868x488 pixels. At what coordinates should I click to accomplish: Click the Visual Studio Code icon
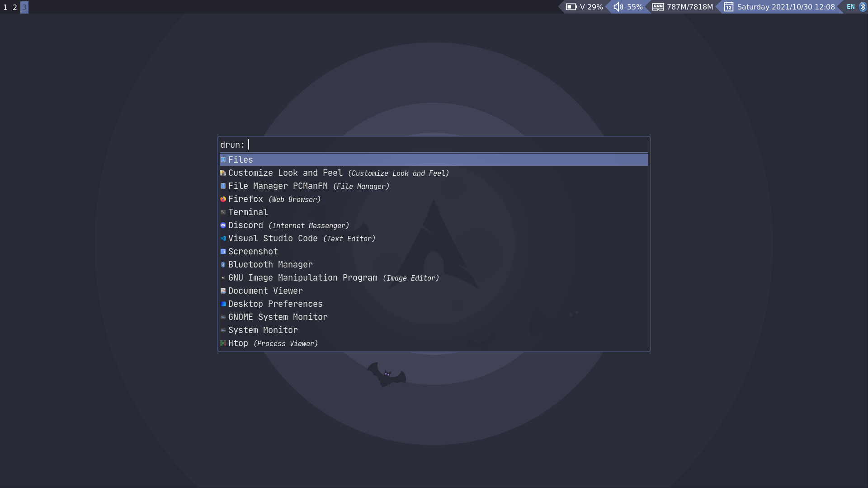[x=223, y=239]
